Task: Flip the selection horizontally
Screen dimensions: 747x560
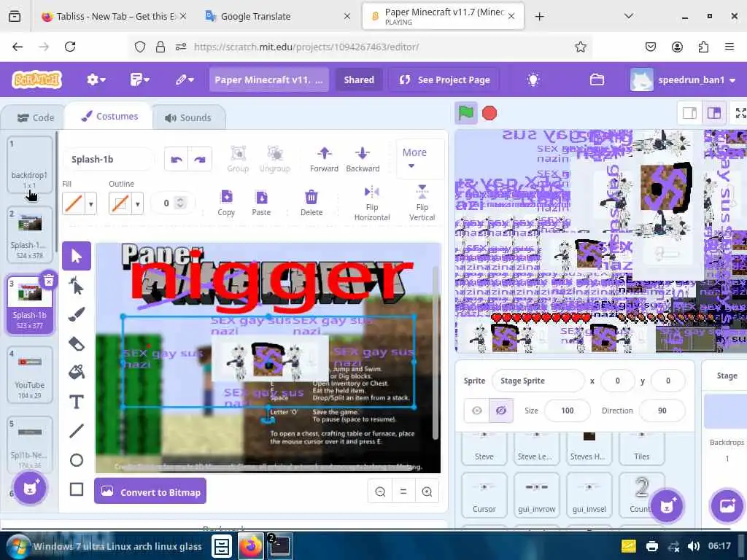Action: point(371,203)
